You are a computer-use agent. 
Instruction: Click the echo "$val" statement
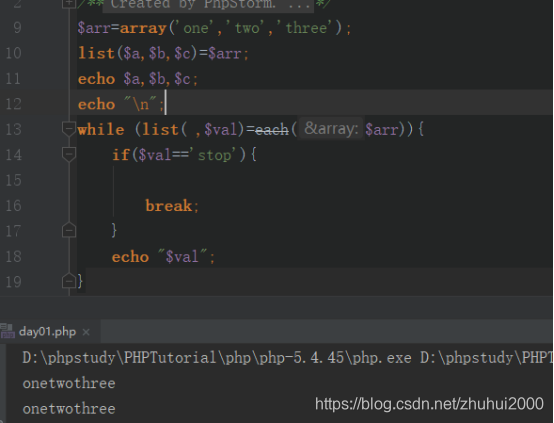163,257
